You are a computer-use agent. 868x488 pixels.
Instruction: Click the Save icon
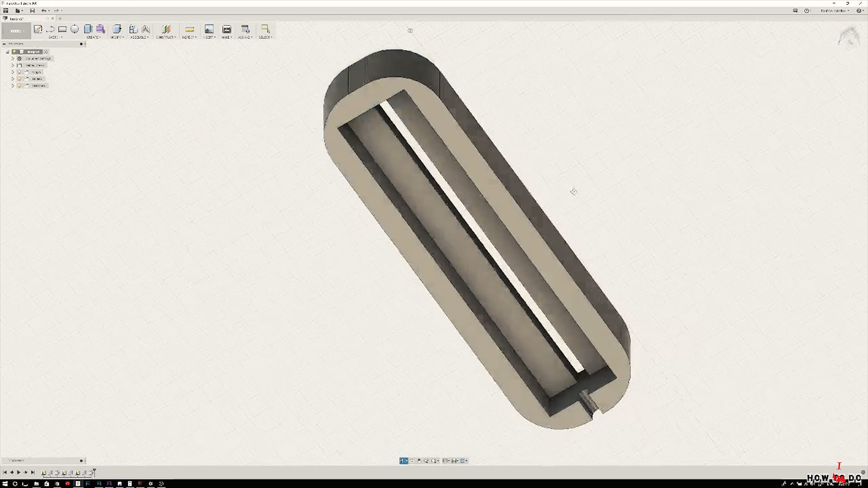click(32, 10)
